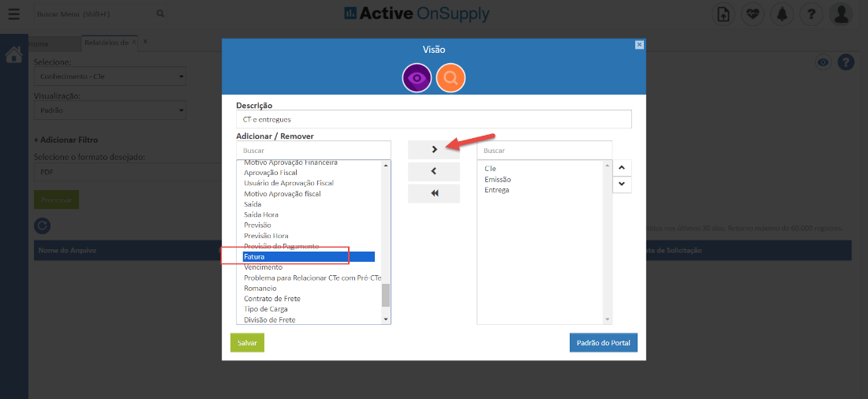Open the health heartbeat icon

tap(752, 14)
